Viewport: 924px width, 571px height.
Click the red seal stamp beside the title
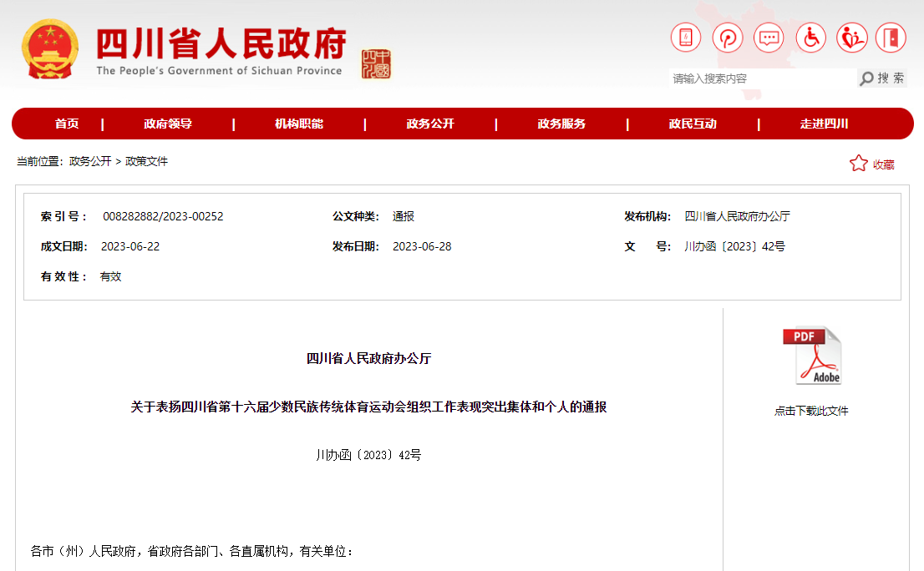[x=375, y=64]
